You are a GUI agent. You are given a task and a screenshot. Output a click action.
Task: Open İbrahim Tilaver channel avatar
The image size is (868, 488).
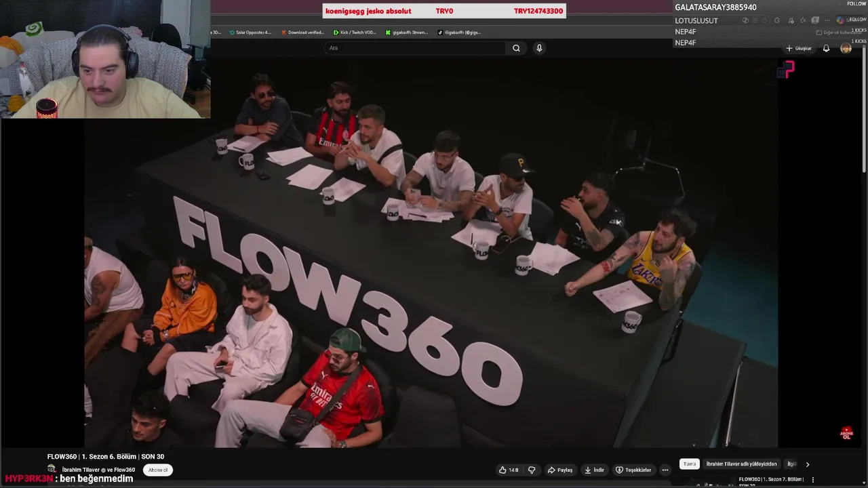(x=52, y=469)
